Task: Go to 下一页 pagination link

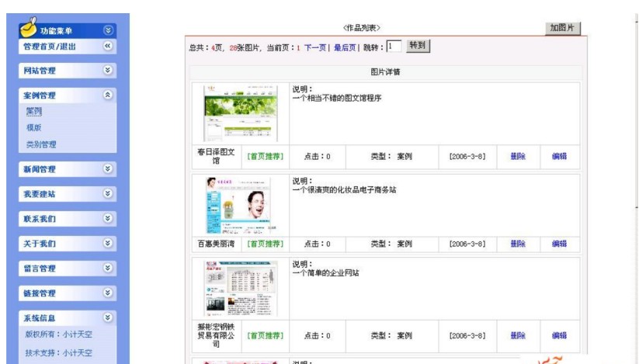Action: (314, 47)
